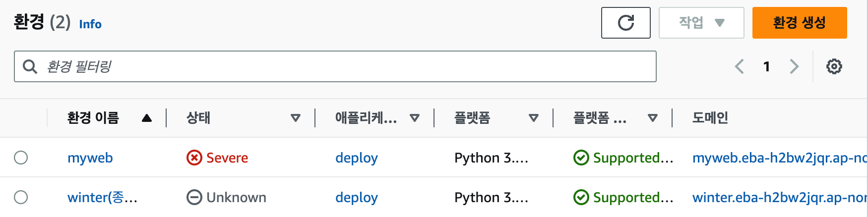
Task: Click Supported... text in myweb row
Action: (x=633, y=158)
